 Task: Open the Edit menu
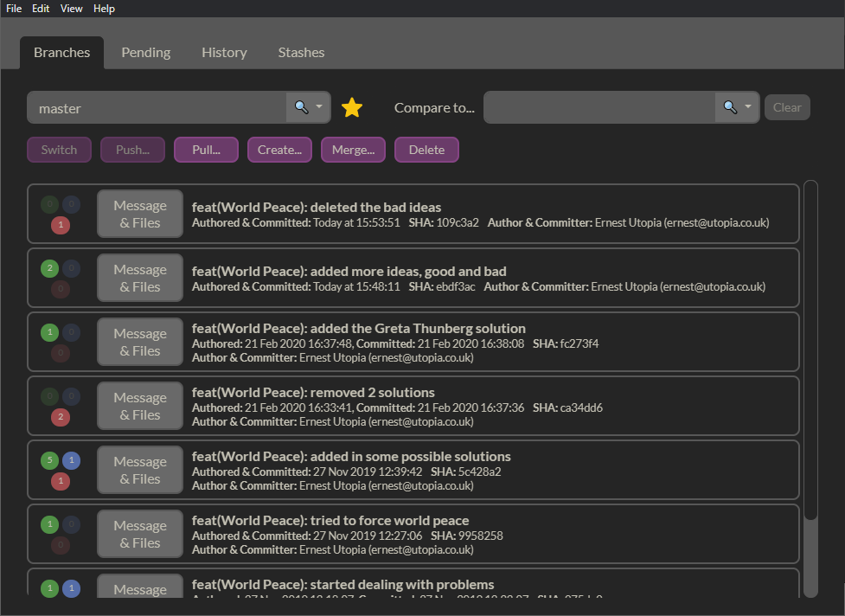click(x=40, y=9)
